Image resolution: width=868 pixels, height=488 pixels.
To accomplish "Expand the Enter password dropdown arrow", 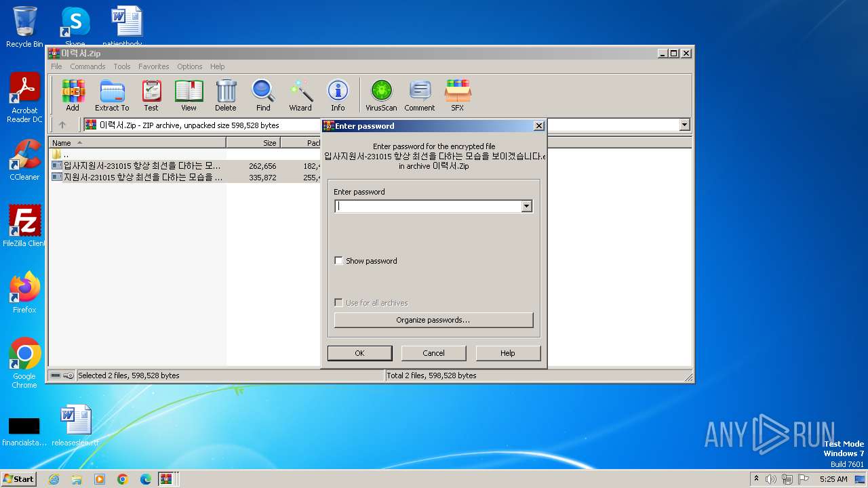I will pyautogui.click(x=527, y=206).
